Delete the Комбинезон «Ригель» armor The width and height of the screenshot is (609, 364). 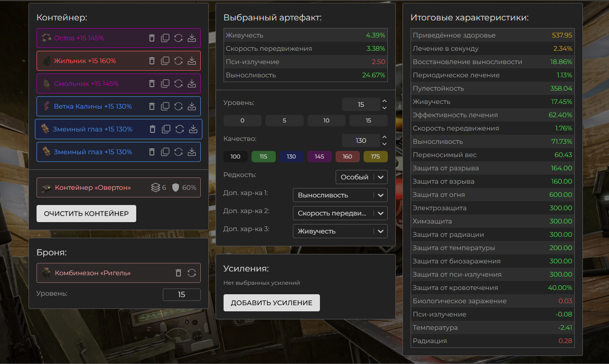coord(178,273)
